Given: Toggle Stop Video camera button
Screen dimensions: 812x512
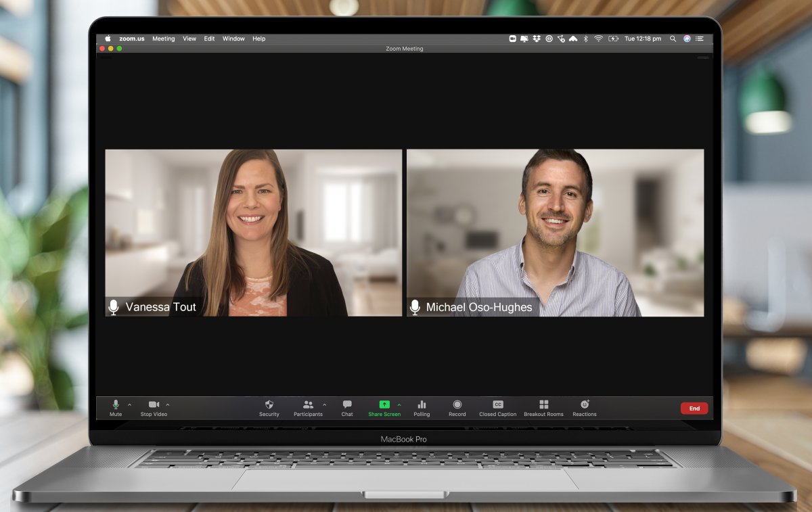Looking at the screenshot, I should (x=154, y=404).
